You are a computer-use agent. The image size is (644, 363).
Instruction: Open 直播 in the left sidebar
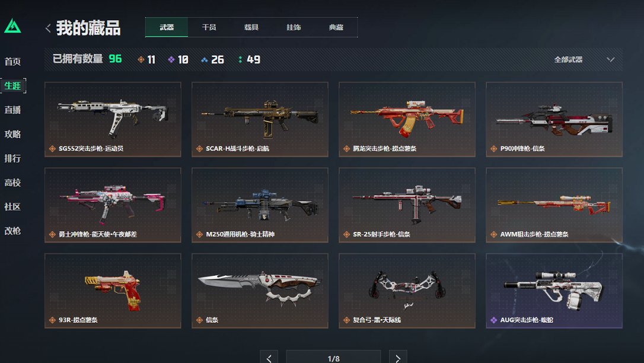[12, 110]
